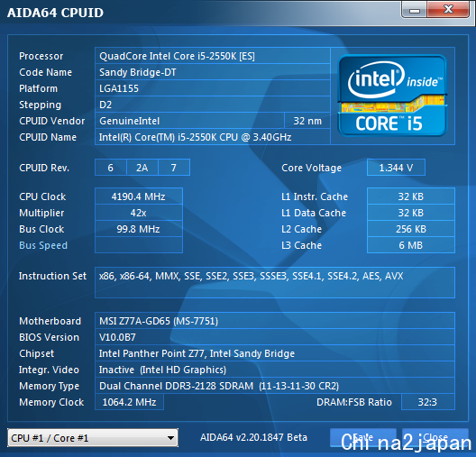This screenshot has width=476, height=457.
Task: Click the Multiplier 42x field
Action: pos(139,213)
